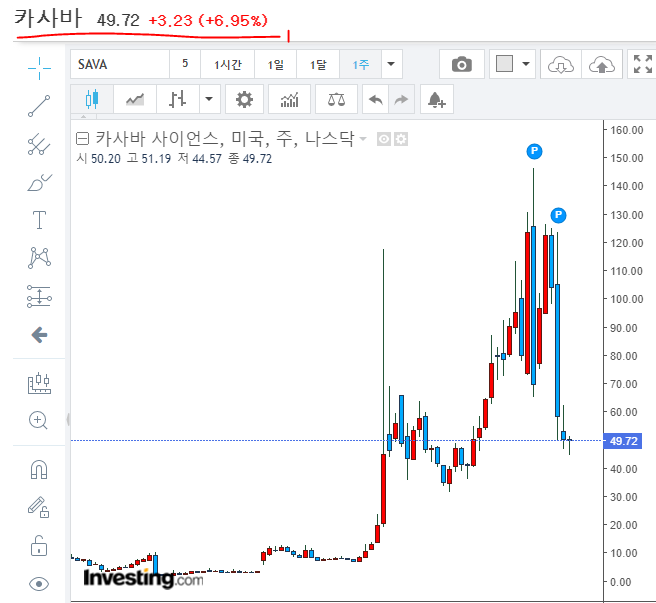This screenshot has height=603, width=656.
Task: Toggle series visibility eye in legend
Action: coord(384,139)
